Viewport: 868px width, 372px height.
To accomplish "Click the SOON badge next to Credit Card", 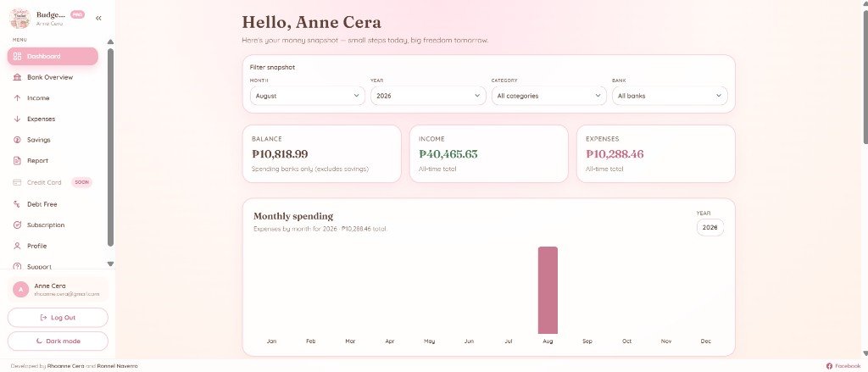I will point(82,182).
